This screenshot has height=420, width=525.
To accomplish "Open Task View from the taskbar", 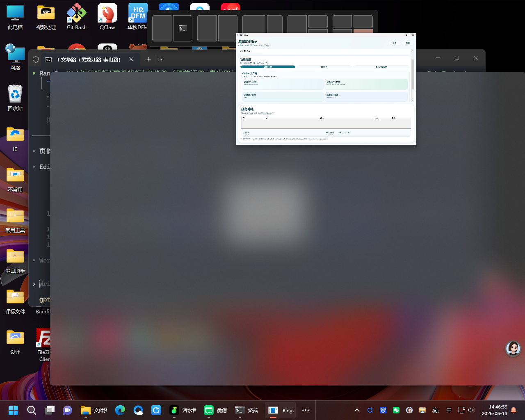I will 50,410.
